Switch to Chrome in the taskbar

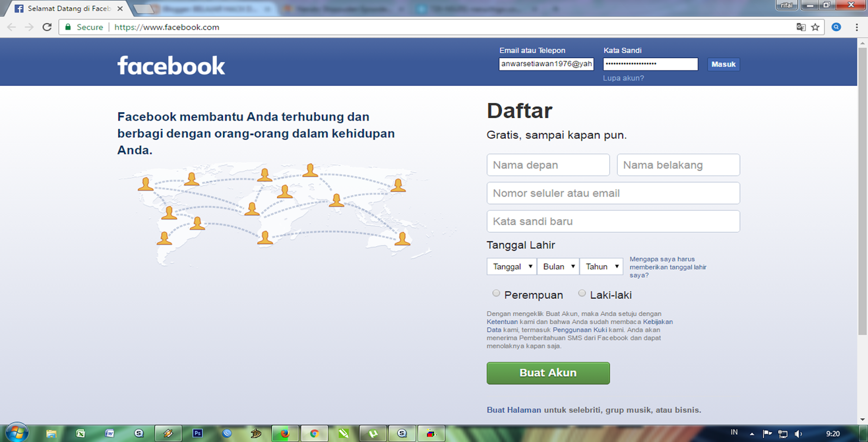click(314, 433)
